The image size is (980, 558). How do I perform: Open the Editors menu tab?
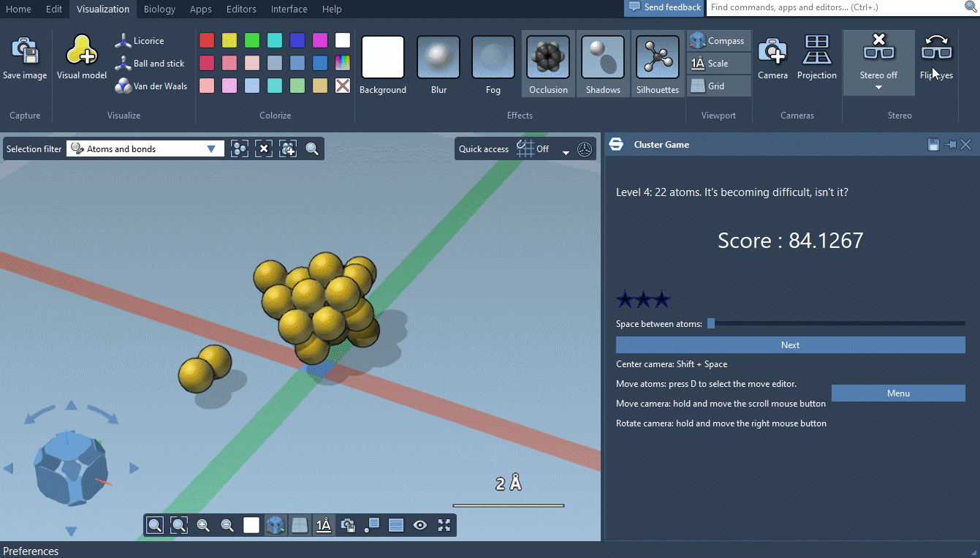[x=241, y=9]
